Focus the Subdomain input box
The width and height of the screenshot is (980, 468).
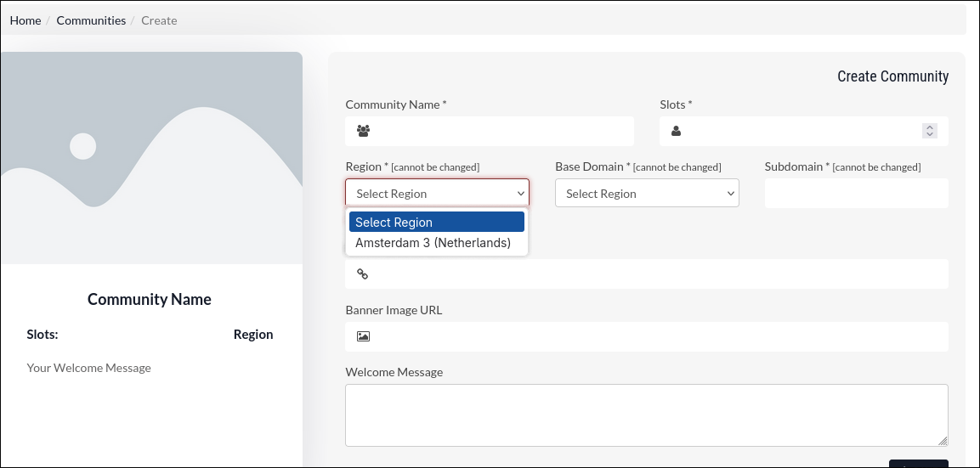pyautogui.click(x=856, y=193)
